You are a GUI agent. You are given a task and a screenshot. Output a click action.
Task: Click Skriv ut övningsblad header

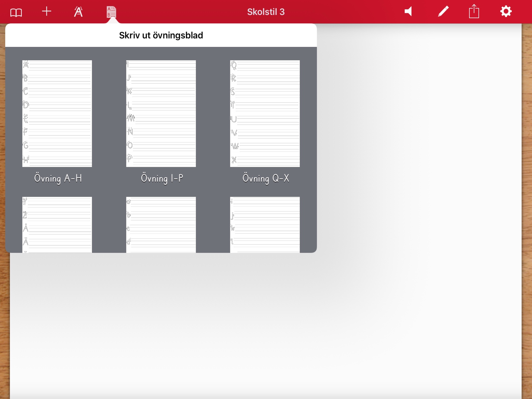(x=161, y=35)
